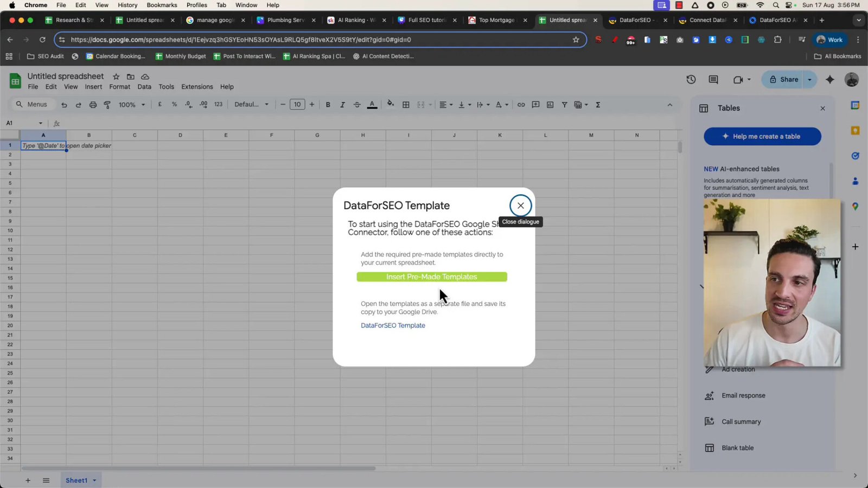Click the Insert link icon
Image resolution: width=868 pixels, height=488 pixels.
click(521, 105)
